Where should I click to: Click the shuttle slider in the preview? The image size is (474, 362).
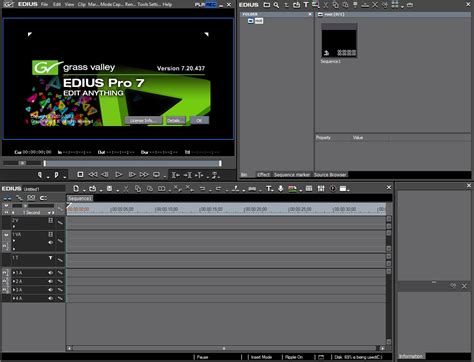click(x=22, y=163)
